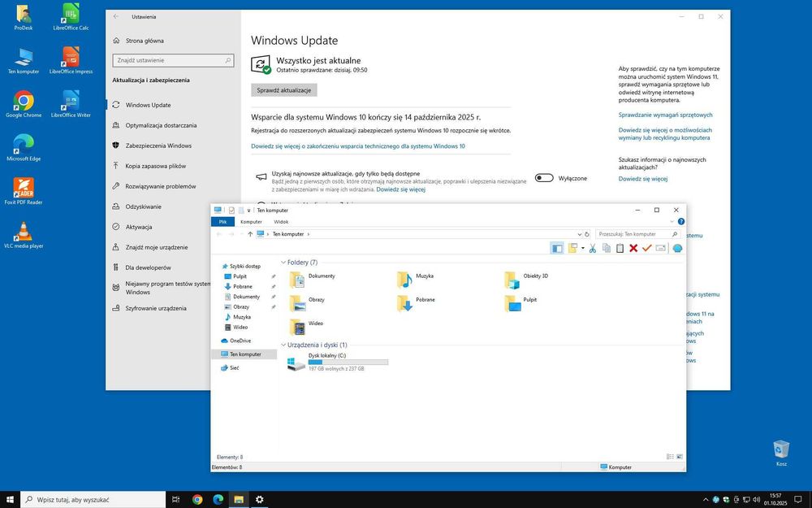Collapse the Foldery (7) group
The height and width of the screenshot is (508, 812).
(x=283, y=263)
